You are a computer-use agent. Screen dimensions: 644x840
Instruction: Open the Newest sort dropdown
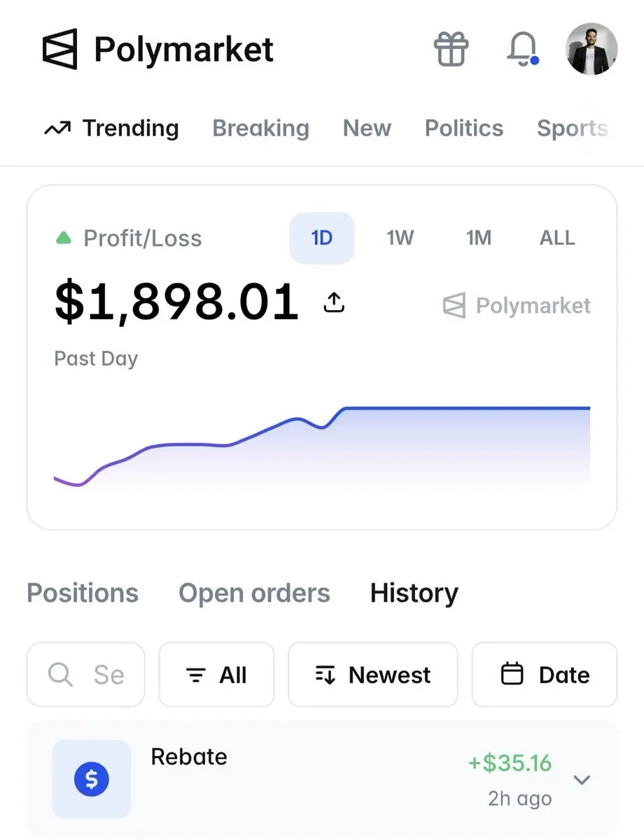373,675
